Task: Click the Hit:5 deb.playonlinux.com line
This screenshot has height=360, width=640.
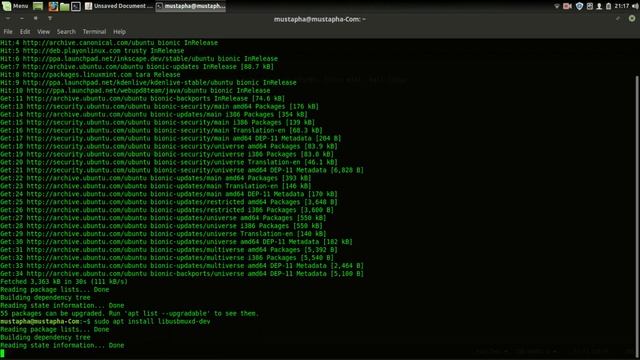Action: [x=92, y=51]
